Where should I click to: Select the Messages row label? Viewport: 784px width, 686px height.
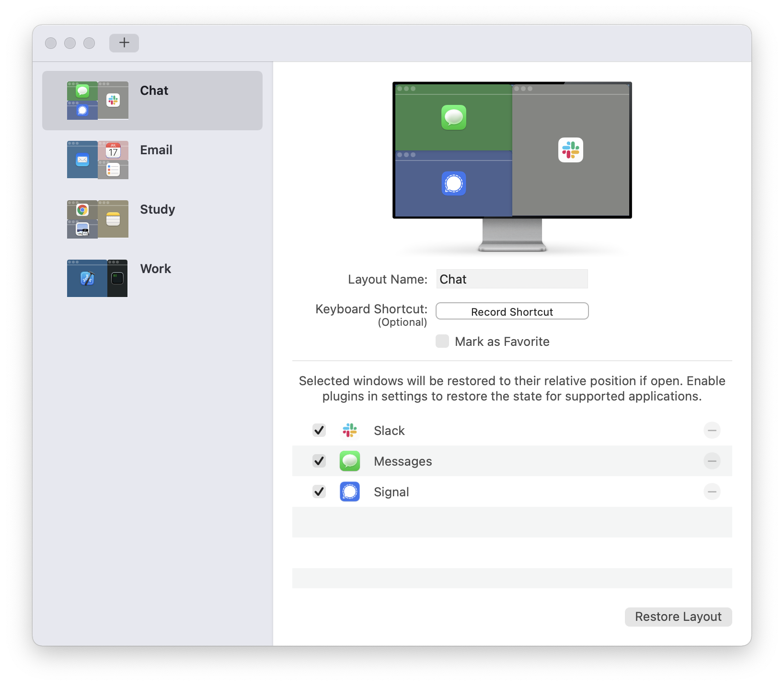coord(403,461)
